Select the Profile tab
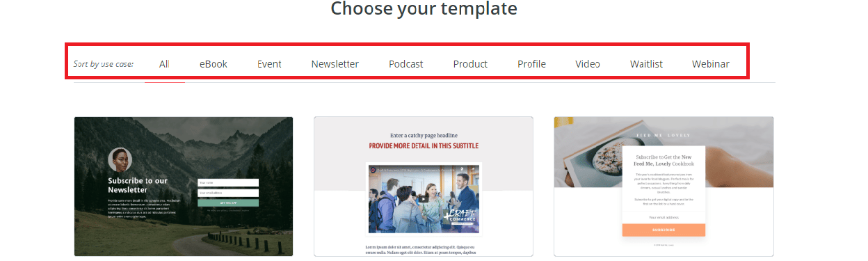Screen dimensions: 868x261 [x=531, y=64]
